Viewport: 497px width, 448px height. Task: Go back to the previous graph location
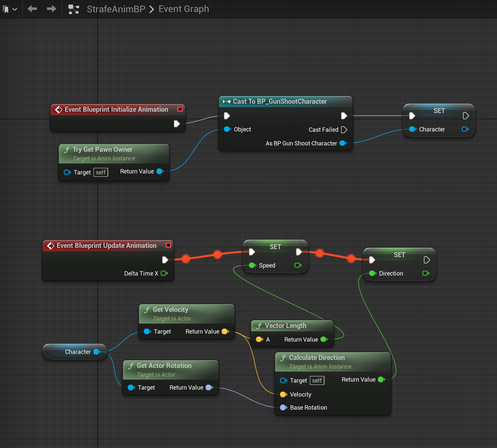(x=32, y=9)
